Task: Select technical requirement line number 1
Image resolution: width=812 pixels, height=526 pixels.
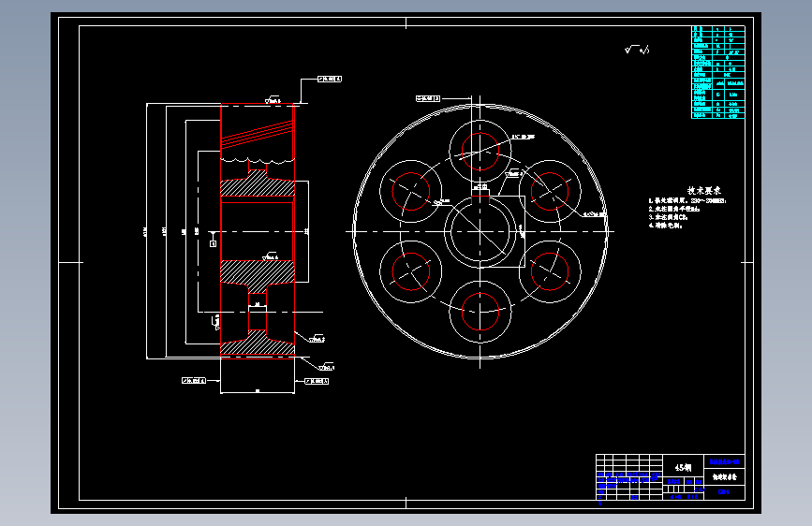Action: click(x=687, y=201)
